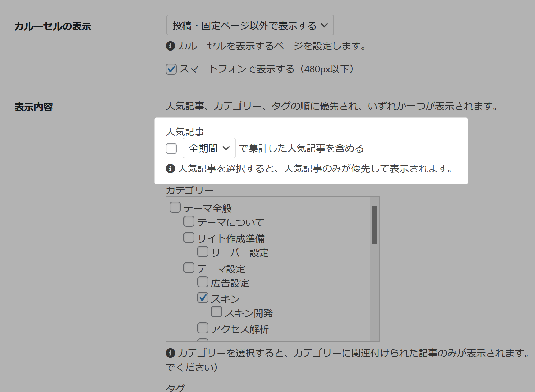Image resolution: width=535 pixels, height=392 pixels.
Task: Enable the 人気記事 checkbox
Action: point(171,148)
